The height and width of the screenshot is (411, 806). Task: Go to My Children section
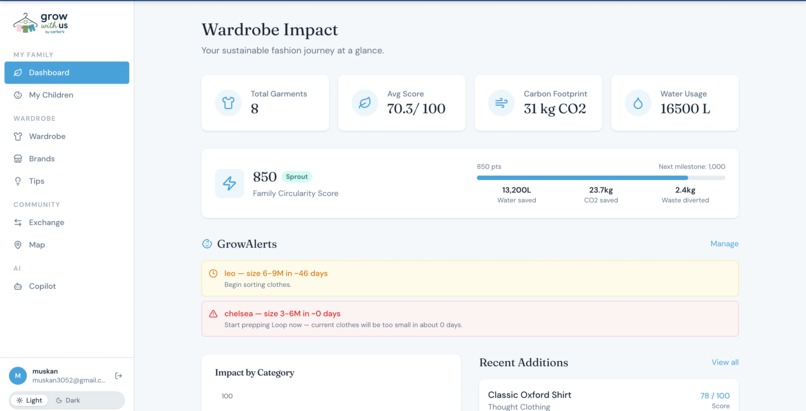click(x=67, y=95)
